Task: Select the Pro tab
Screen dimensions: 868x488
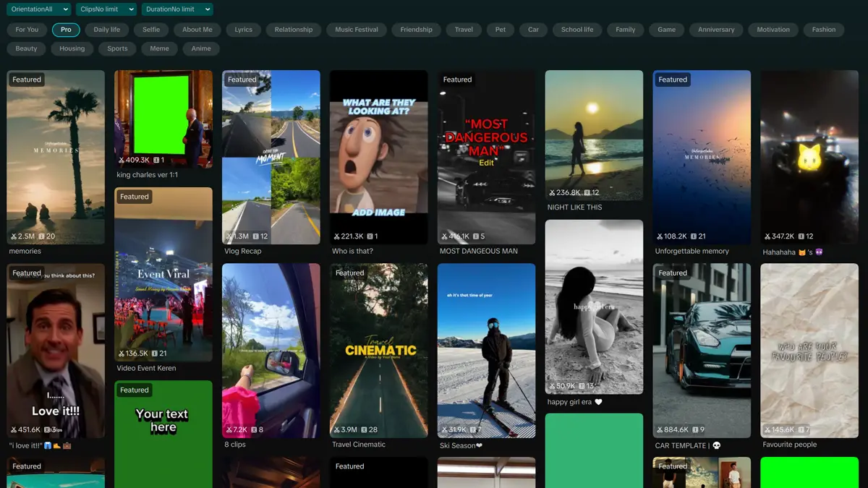Action: [x=65, y=30]
